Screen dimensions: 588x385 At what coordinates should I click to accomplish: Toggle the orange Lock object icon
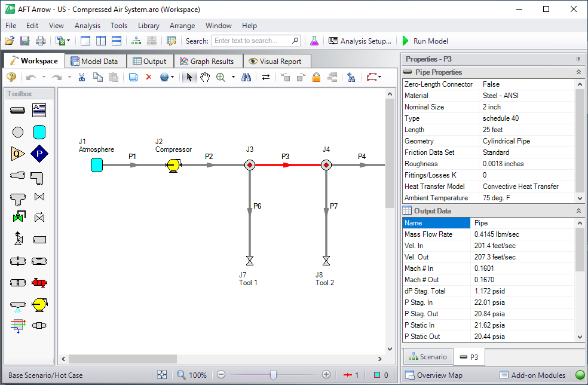point(317,77)
